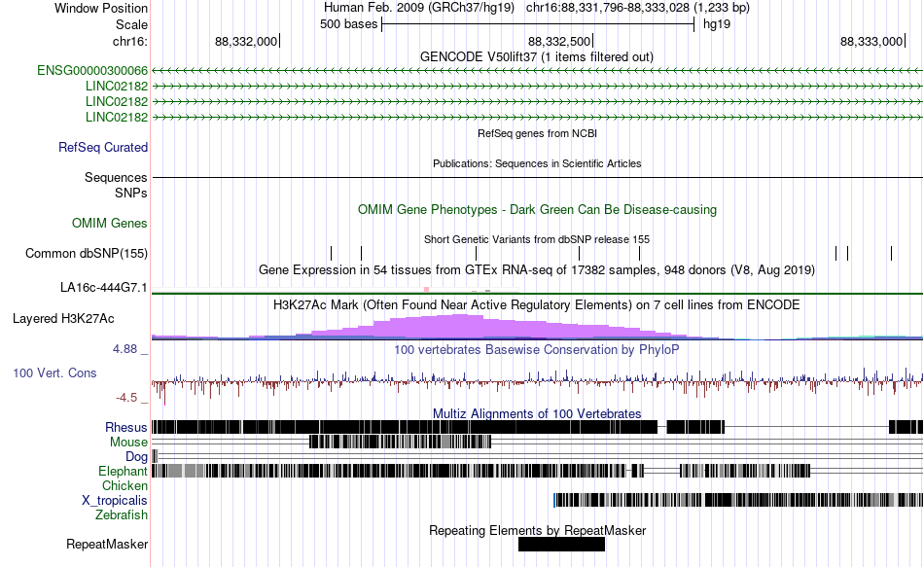This screenshot has height=567, width=924.
Task: Select the Dog alignment label
Action: [136, 457]
